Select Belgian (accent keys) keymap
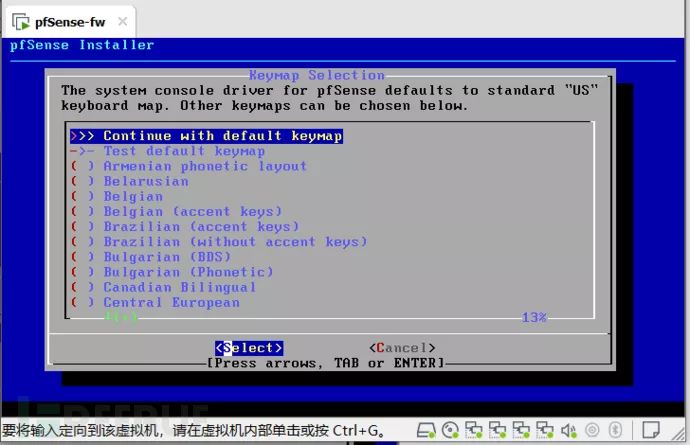 [x=176, y=211]
